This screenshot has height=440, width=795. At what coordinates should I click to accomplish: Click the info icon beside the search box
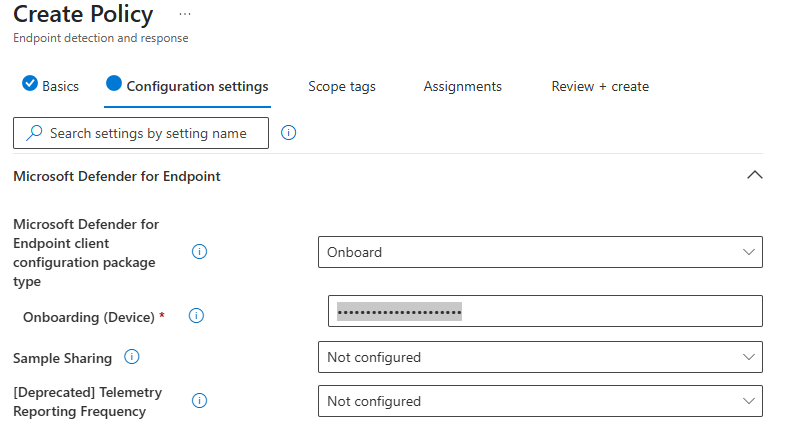pyautogui.click(x=289, y=133)
